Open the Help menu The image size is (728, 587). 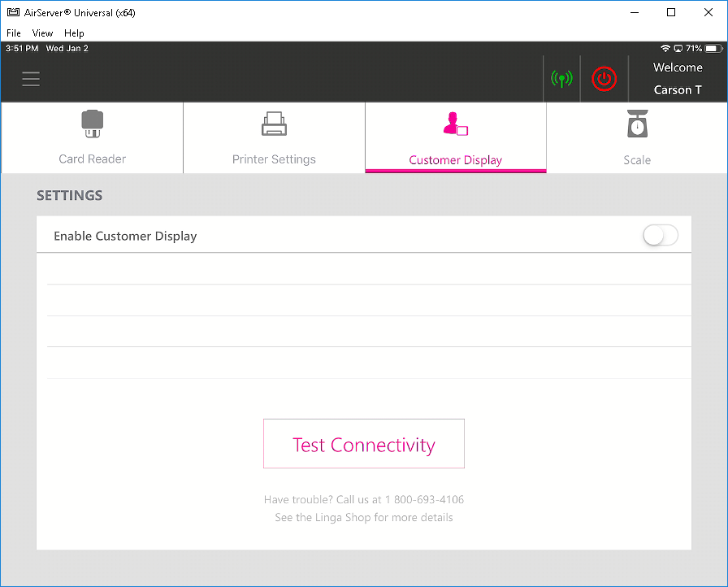point(74,33)
